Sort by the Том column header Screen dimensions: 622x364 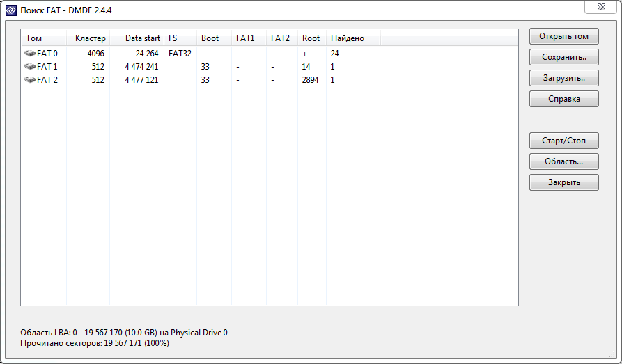(44, 38)
